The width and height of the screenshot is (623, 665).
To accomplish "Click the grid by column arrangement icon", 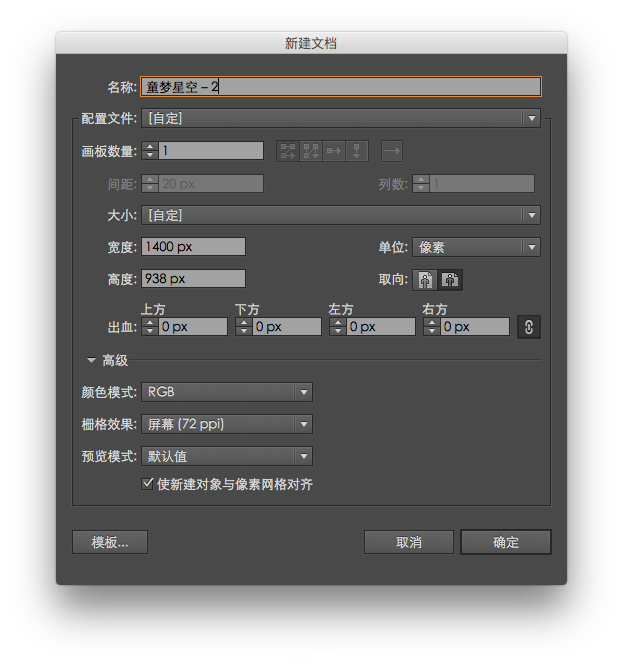I will click(311, 151).
